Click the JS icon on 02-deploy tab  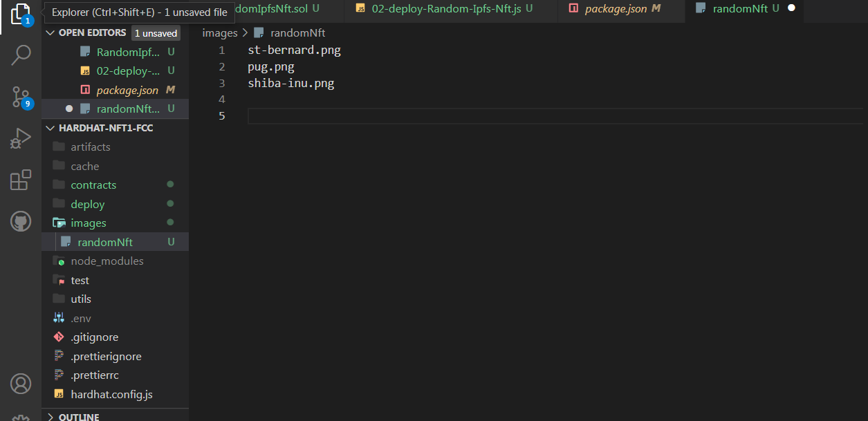pos(360,8)
